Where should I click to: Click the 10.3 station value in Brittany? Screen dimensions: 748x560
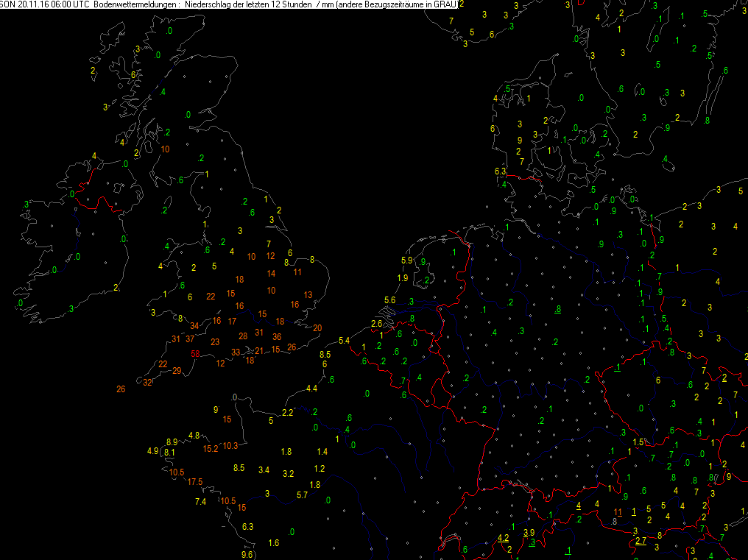tap(230, 445)
